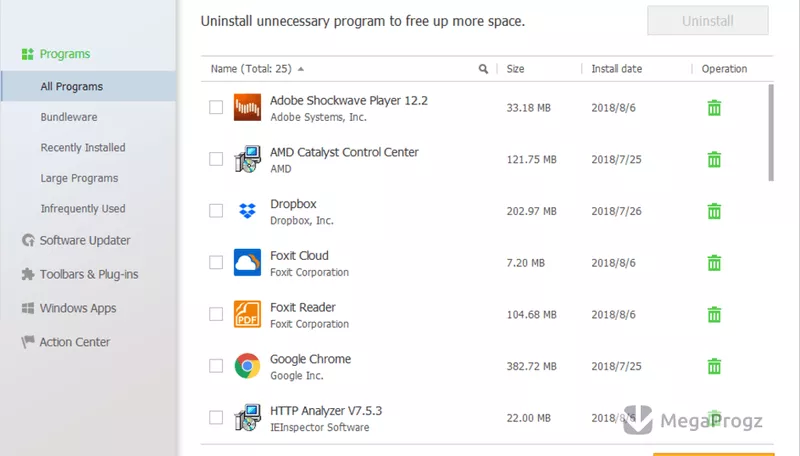This screenshot has height=456, width=800.
Task: Click the search magnifier in the Name column
Action: point(483,69)
